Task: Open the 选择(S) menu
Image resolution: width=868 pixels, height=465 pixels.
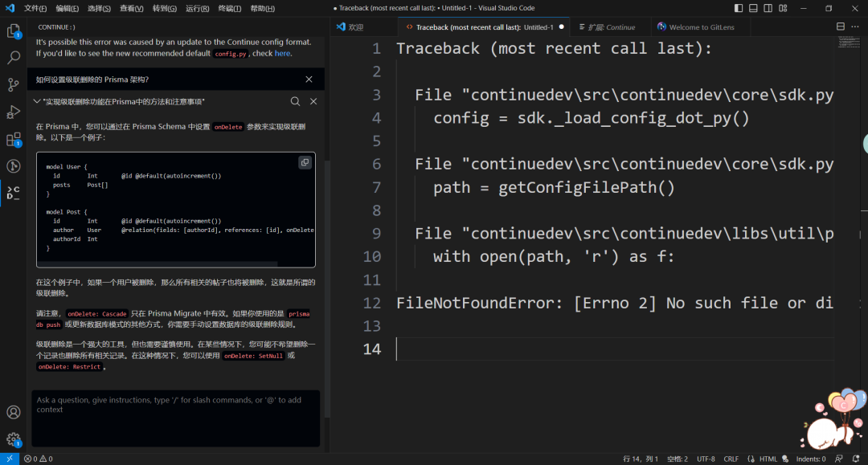Action: coord(99,8)
